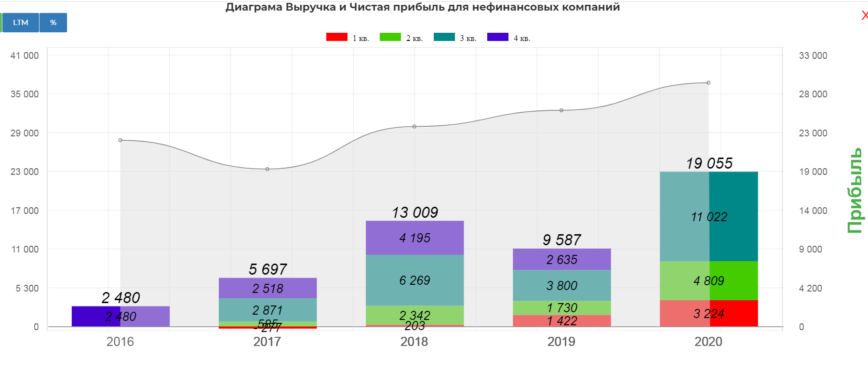Close the chart with the red X
Image resolution: width=868 pixels, height=372 pixels.
pyautogui.click(x=864, y=15)
